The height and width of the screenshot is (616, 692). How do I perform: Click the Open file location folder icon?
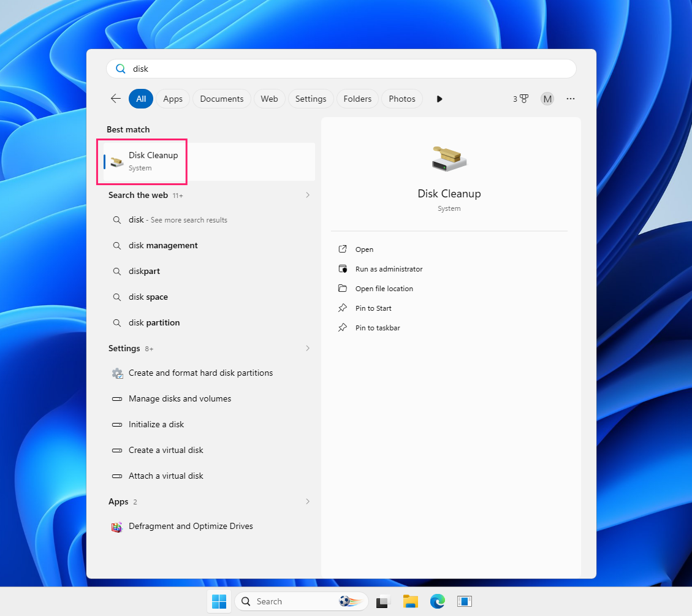343,288
